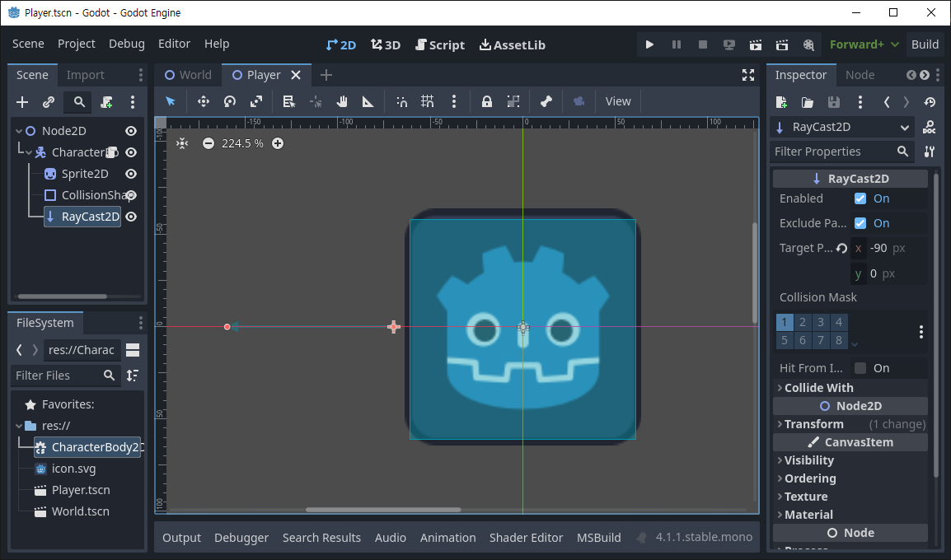The width and height of the screenshot is (951, 560).
Task: Run the project with play button
Action: click(x=649, y=44)
